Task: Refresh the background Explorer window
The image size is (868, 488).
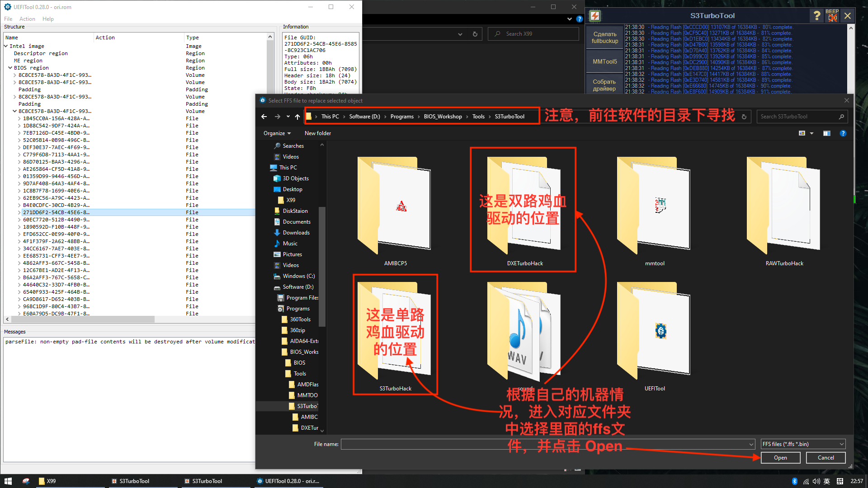Action: point(475,34)
